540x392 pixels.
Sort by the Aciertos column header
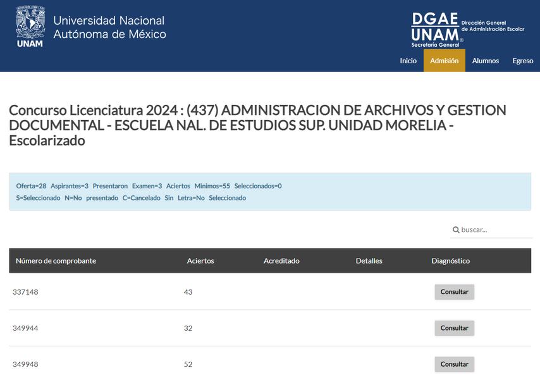pyautogui.click(x=200, y=260)
